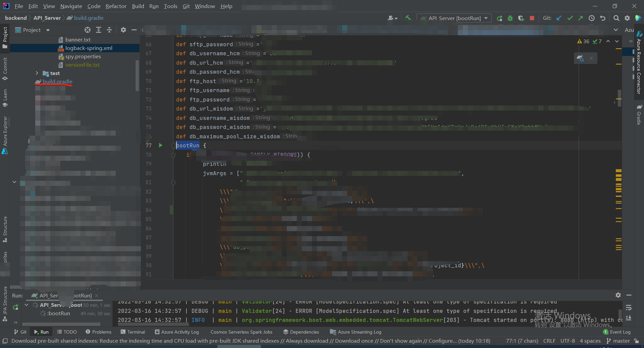644x348 pixels.
Task: Jump to previous highlighted error arrow
Action: (x=608, y=41)
